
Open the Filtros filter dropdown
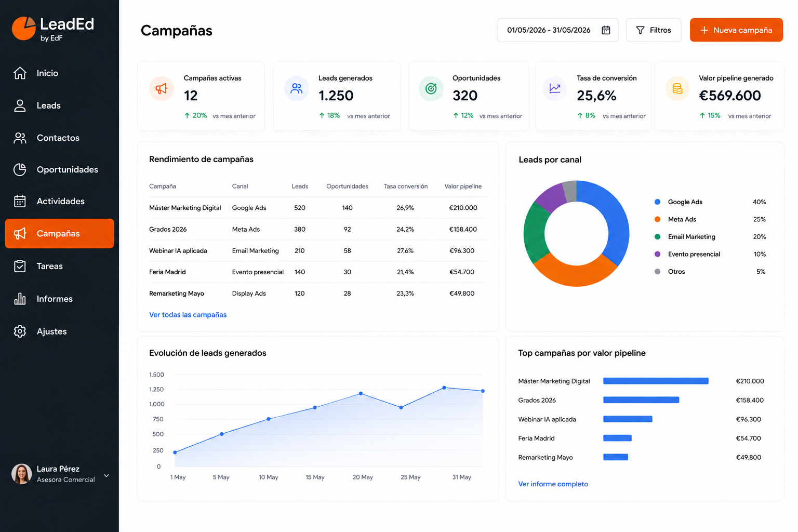coord(654,30)
